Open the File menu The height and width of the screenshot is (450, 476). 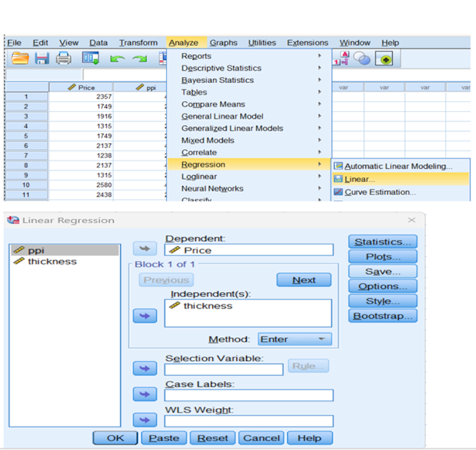point(14,43)
